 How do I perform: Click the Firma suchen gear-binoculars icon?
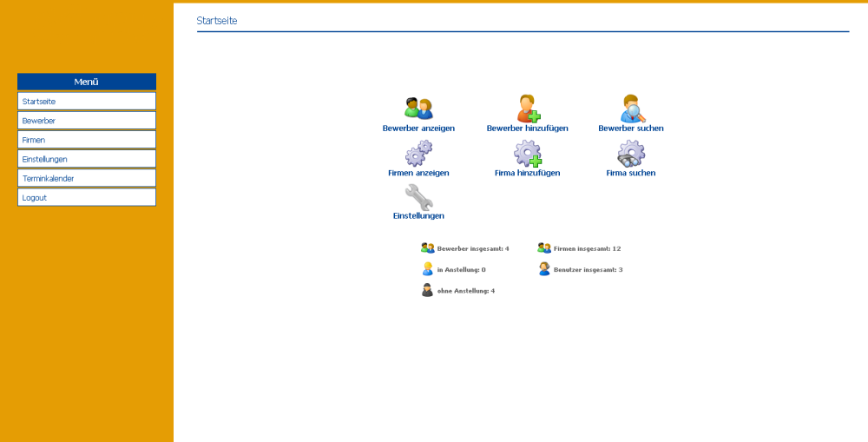(x=631, y=154)
